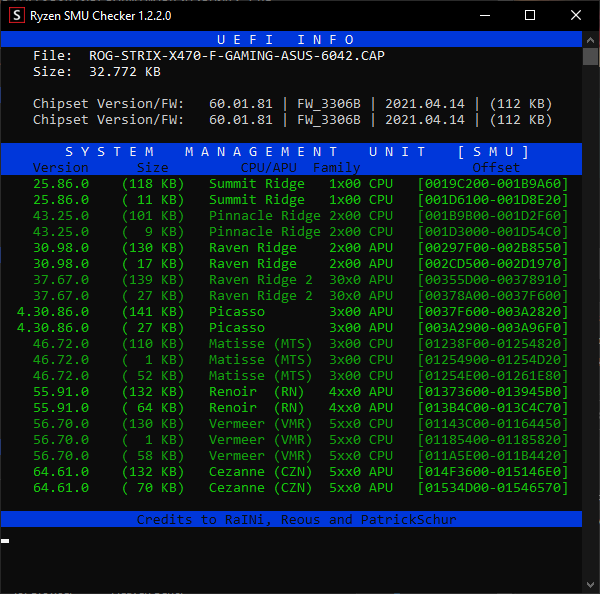Click offset [0019C200-001B9A60]
The image size is (600, 594).
[x=493, y=184]
